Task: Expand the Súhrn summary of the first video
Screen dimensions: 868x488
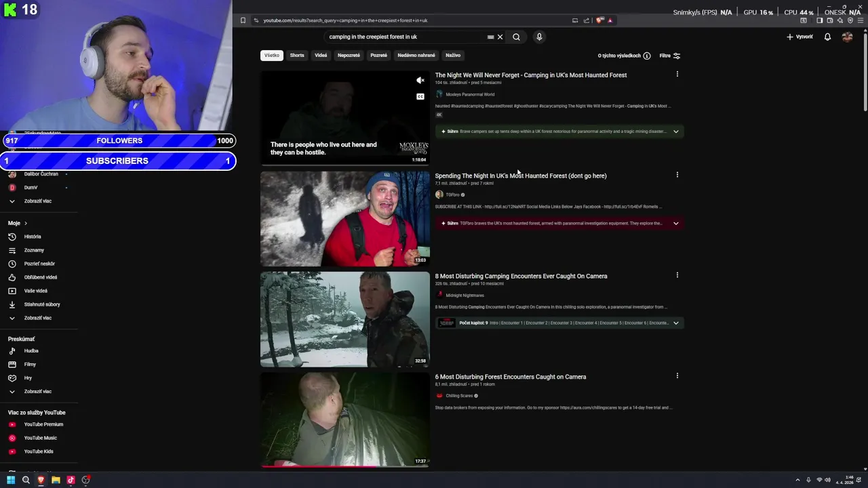Action: coord(675,131)
